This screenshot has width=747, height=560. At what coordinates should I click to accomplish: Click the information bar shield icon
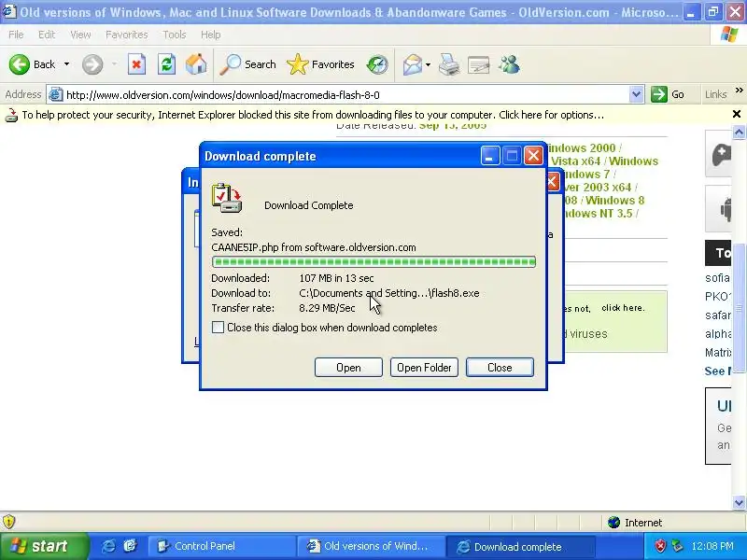point(11,115)
